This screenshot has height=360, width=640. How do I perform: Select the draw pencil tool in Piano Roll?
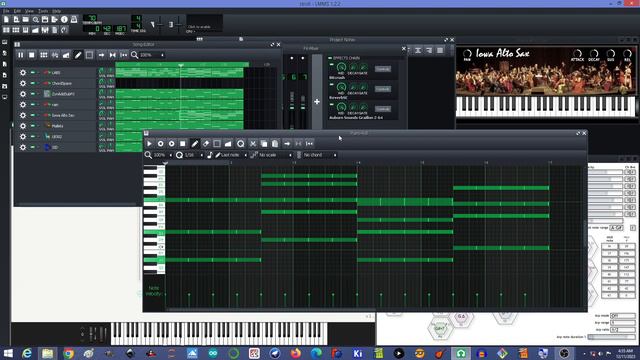pyautogui.click(x=195, y=144)
